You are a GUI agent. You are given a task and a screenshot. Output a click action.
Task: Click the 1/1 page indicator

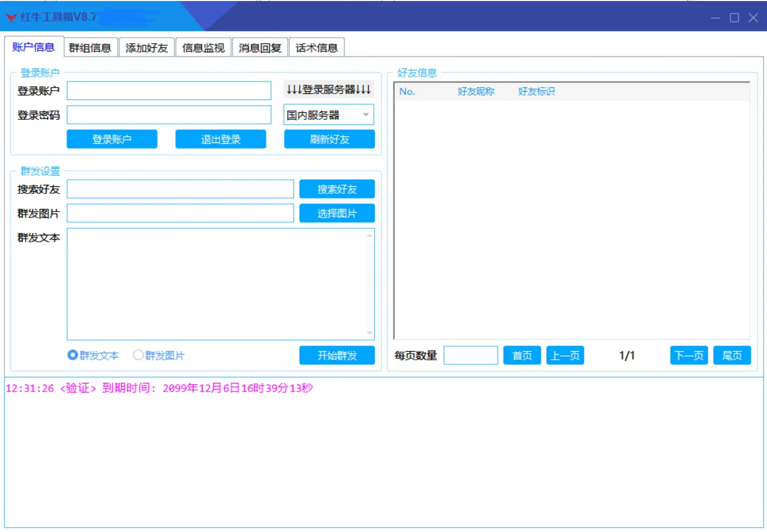627,356
